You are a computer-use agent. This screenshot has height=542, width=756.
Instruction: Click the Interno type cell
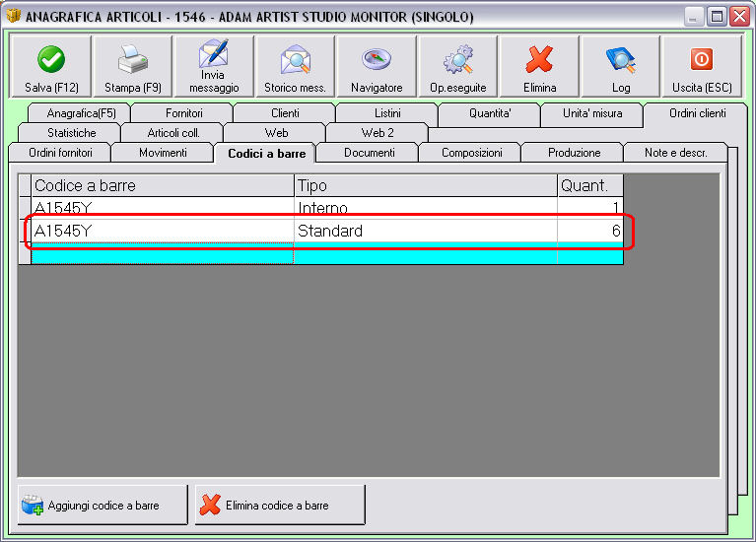click(x=426, y=208)
